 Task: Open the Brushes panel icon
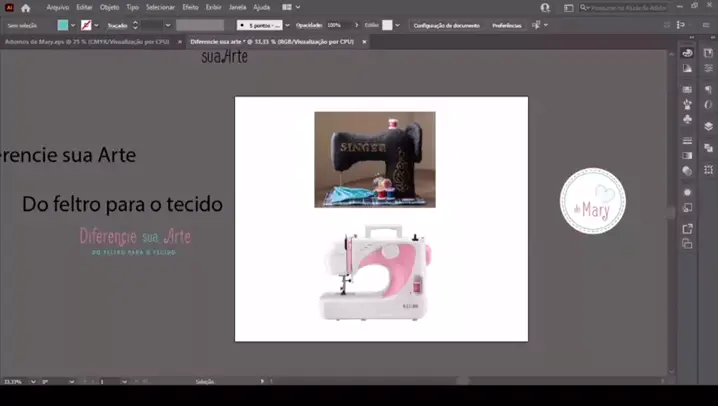point(687,104)
